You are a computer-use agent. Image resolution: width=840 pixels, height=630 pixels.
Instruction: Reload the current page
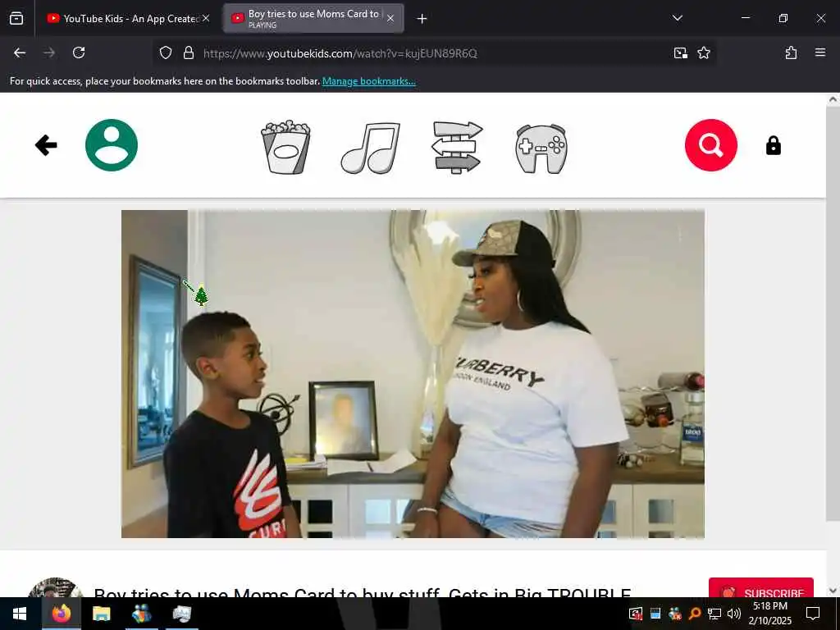pyautogui.click(x=79, y=52)
